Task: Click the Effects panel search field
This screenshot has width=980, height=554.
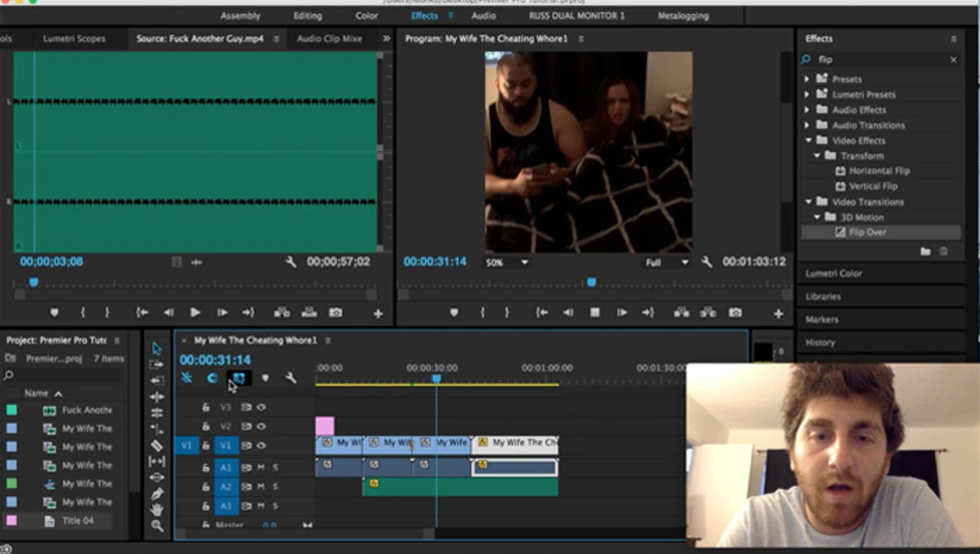Action: point(879,60)
